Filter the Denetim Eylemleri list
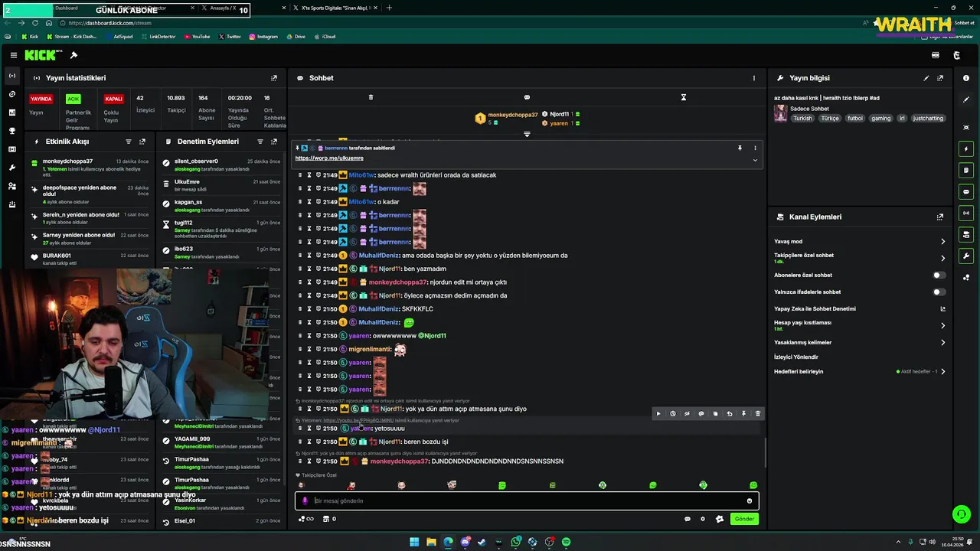Viewport: 980px width, 551px height. coord(260,142)
